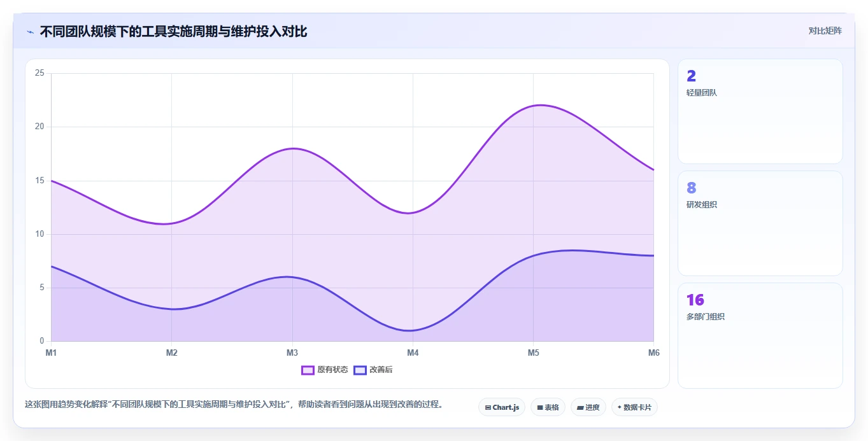
Task: Click the 25 value on the y-axis
Action: (39, 73)
